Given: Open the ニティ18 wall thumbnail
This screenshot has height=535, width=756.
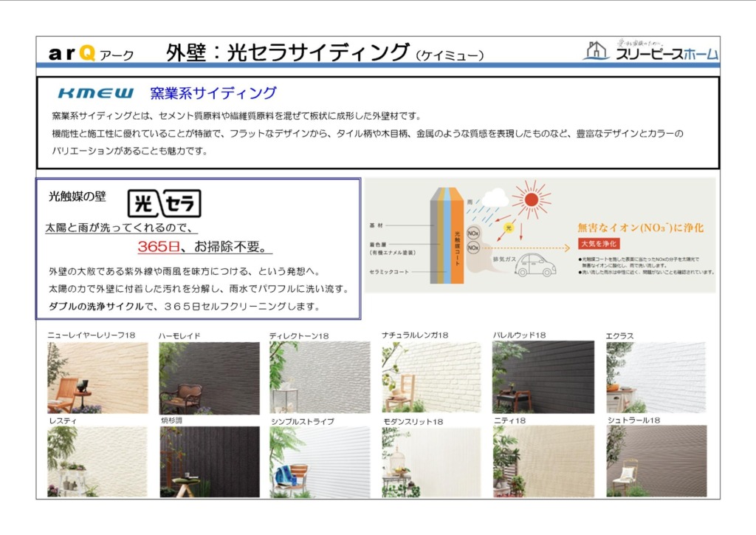Looking at the screenshot, I should 544,461.
